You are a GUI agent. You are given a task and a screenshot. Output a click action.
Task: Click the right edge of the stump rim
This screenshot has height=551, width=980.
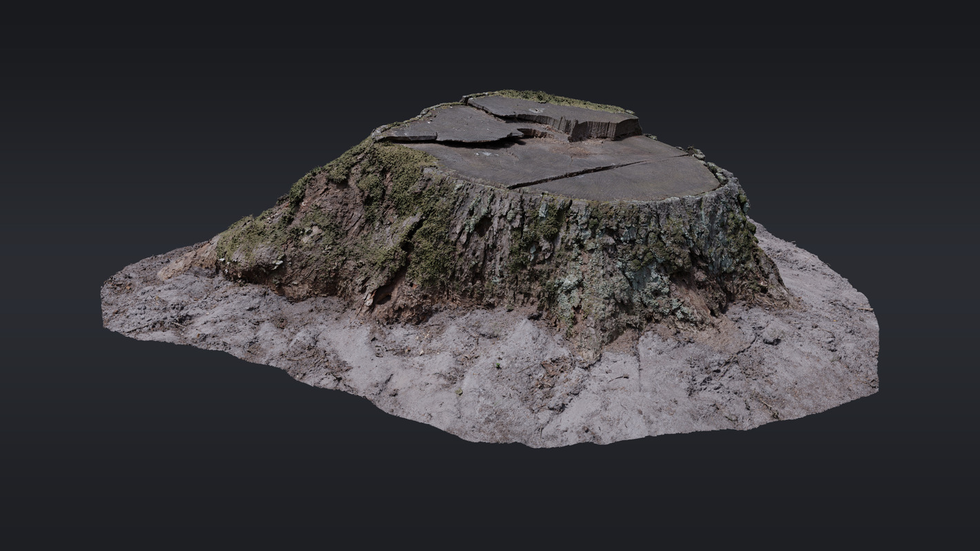coord(724,180)
